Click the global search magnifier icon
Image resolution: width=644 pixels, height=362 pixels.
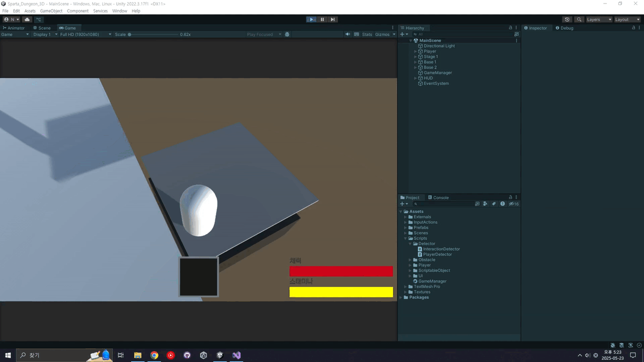click(x=579, y=20)
